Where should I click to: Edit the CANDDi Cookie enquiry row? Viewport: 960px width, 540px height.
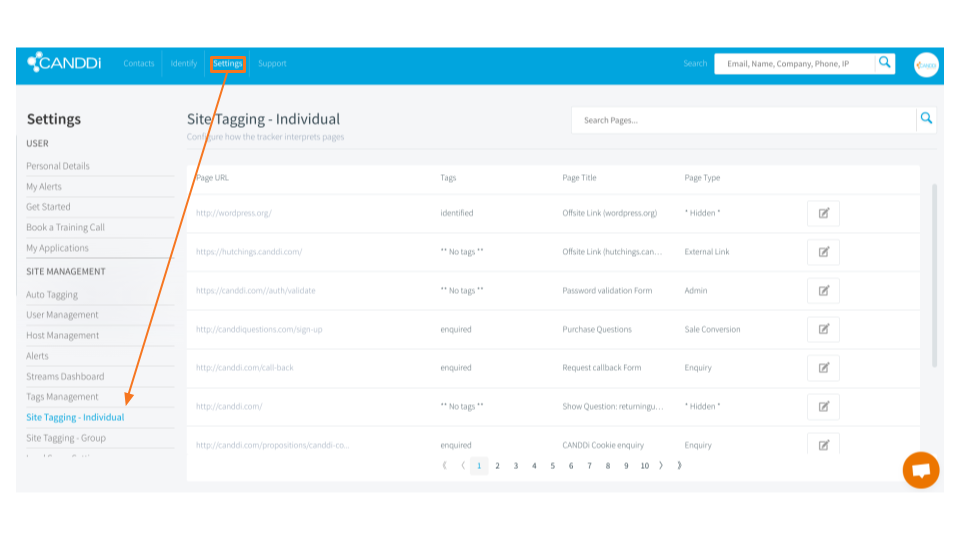823,444
